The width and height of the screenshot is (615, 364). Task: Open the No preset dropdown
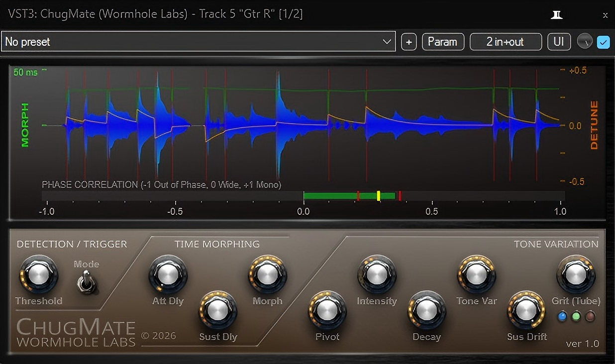coord(198,42)
